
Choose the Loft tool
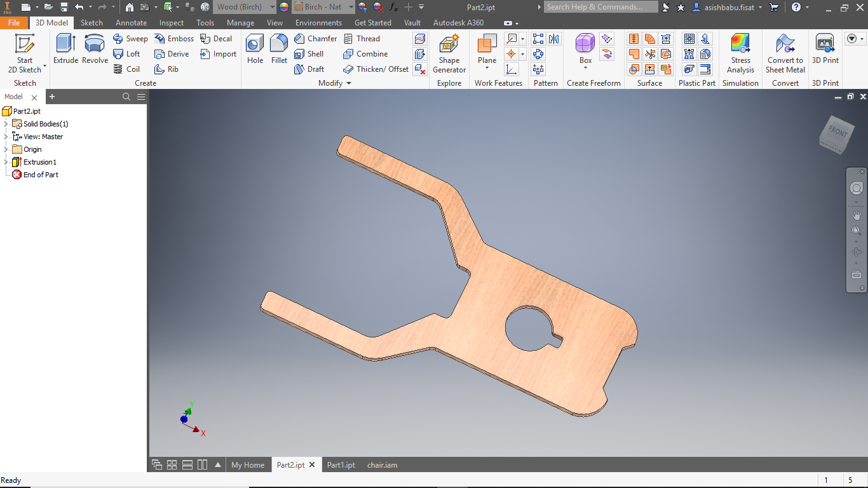pos(126,54)
